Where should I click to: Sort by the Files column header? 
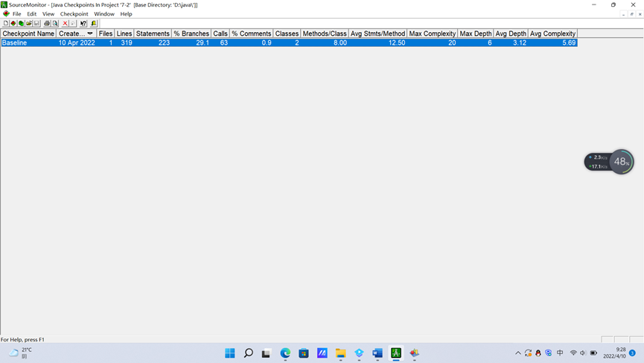106,34
